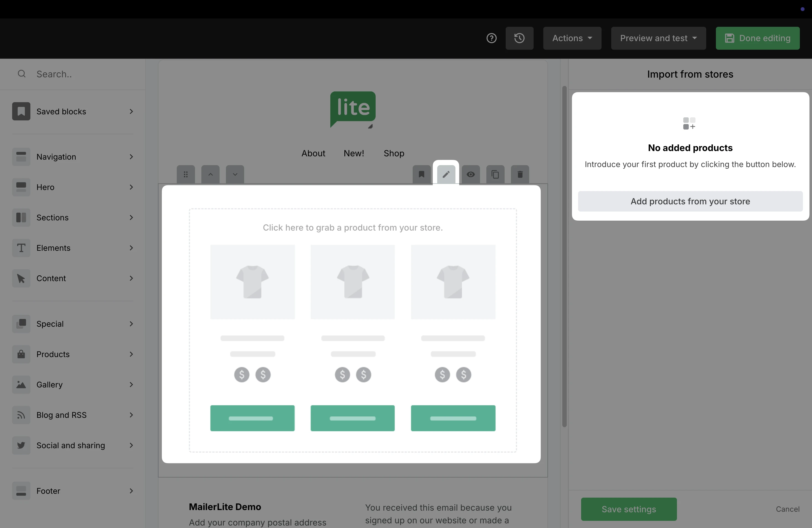The width and height of the screenshot is (812, 528).
Task: Expand the Saved blocks category
Action: [72, 112]
